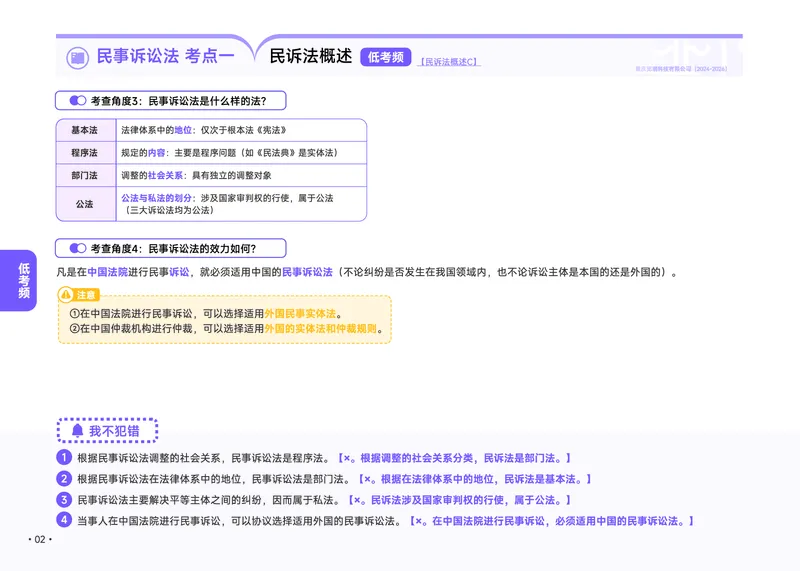Click the number 3 circle bullet
The image size is (800, 571).
[64, 500]
